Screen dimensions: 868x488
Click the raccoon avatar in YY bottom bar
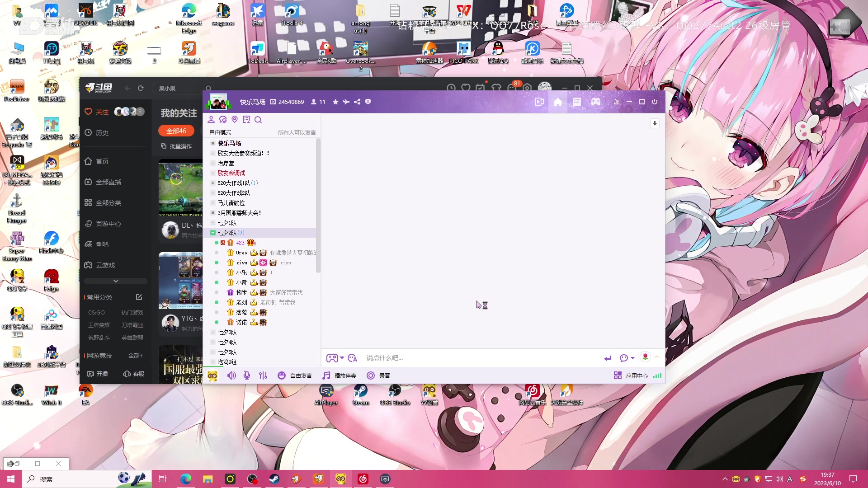click(x=212, y=375)
